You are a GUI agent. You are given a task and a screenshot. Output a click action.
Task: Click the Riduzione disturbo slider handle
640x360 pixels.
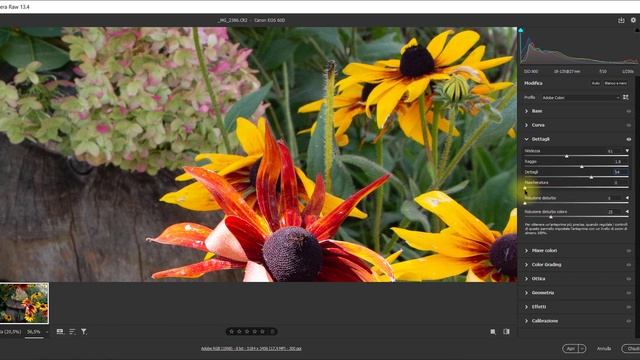[525, 203]
